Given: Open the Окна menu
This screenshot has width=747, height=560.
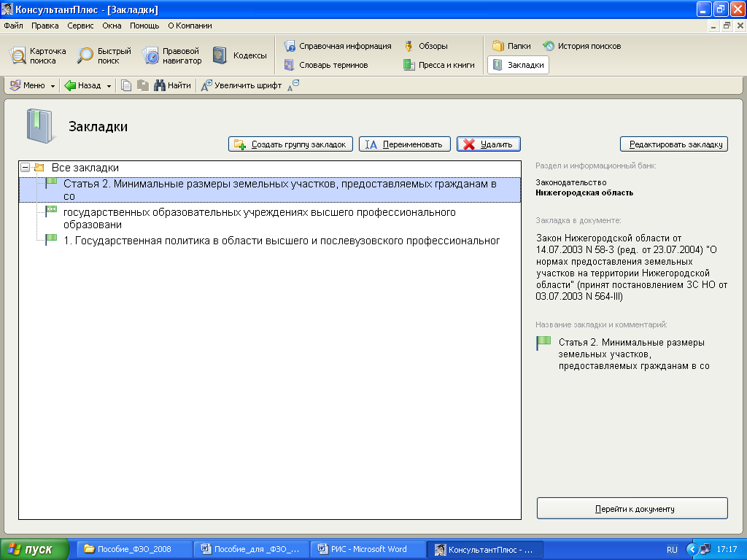Looking at the screenshot, I should coord(112,26).
